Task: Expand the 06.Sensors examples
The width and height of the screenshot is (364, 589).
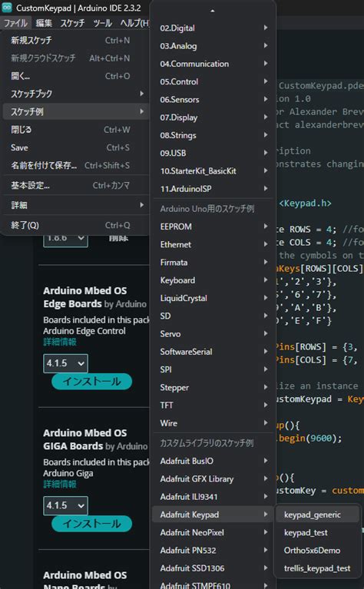Action: tap(213, 100)
